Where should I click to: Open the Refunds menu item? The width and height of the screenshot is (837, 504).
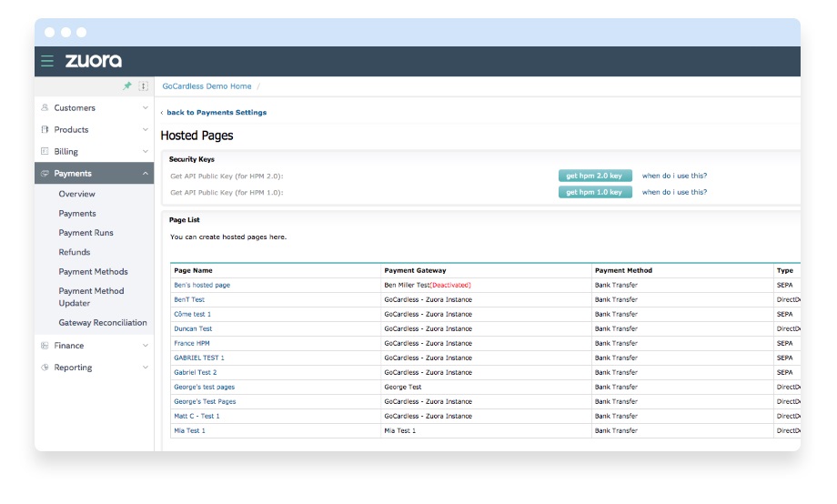pyautogui.click(x=75, y=252)
